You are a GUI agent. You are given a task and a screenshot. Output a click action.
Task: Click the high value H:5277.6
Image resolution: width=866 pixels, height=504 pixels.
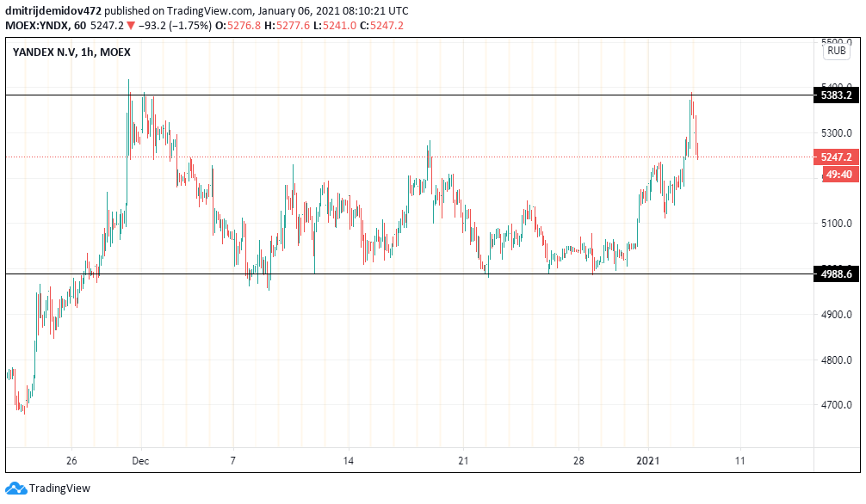(288, 26)
